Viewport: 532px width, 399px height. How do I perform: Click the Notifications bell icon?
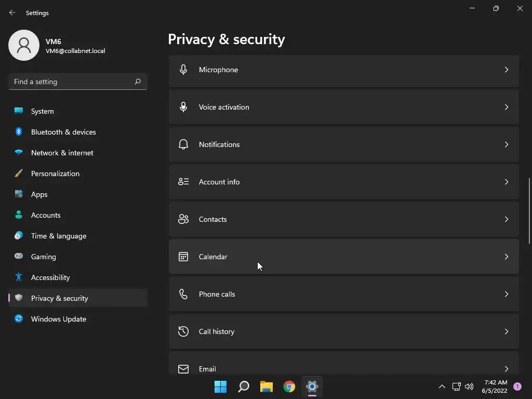183,144
